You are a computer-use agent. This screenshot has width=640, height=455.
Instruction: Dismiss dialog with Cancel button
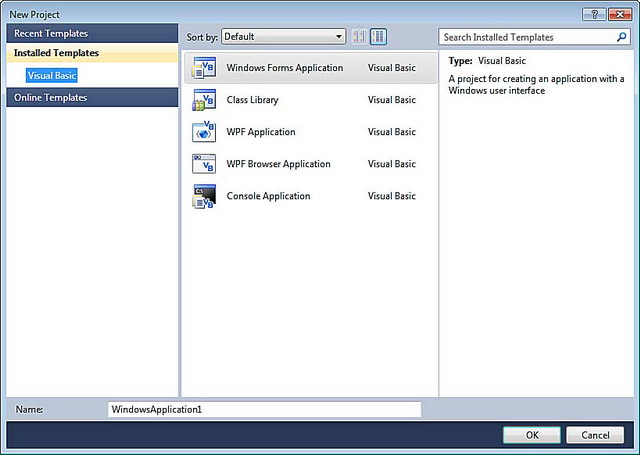pyautogui.click(x=595, y=435)
